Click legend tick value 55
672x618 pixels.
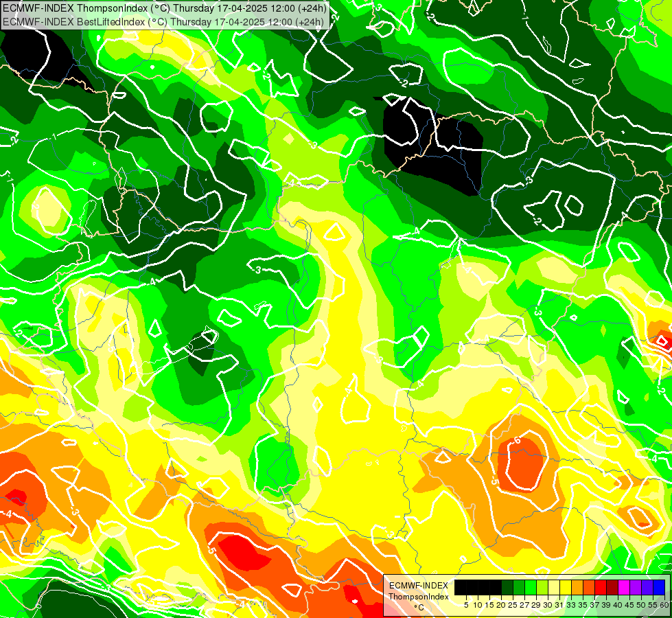[x=653, y=605]
